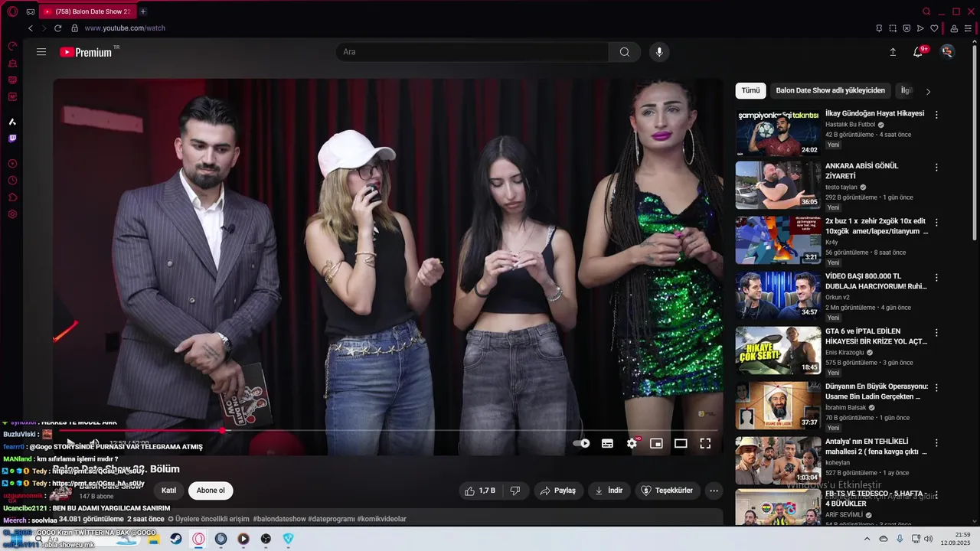
Task: Open the Opera GX main menu logo
Action: (12, 11)
